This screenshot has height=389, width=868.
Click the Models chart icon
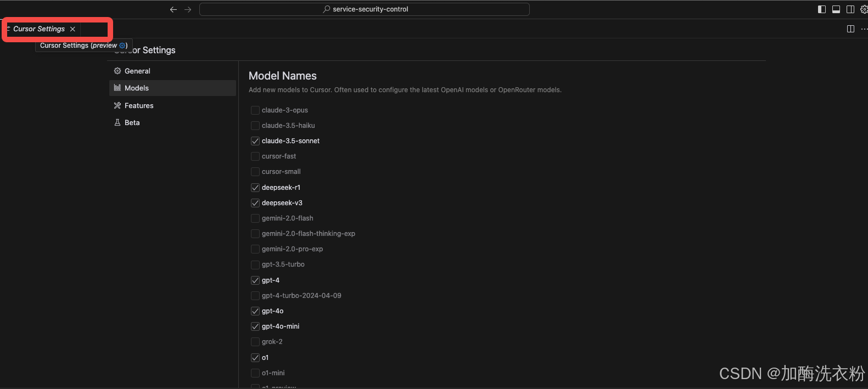[117, 88]
